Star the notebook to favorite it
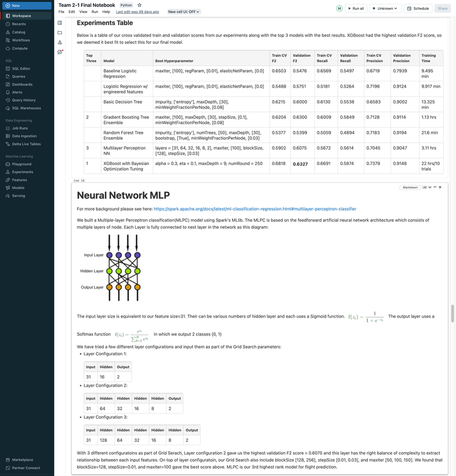Viewport: 456px width, 476px height. pos(139,5)
